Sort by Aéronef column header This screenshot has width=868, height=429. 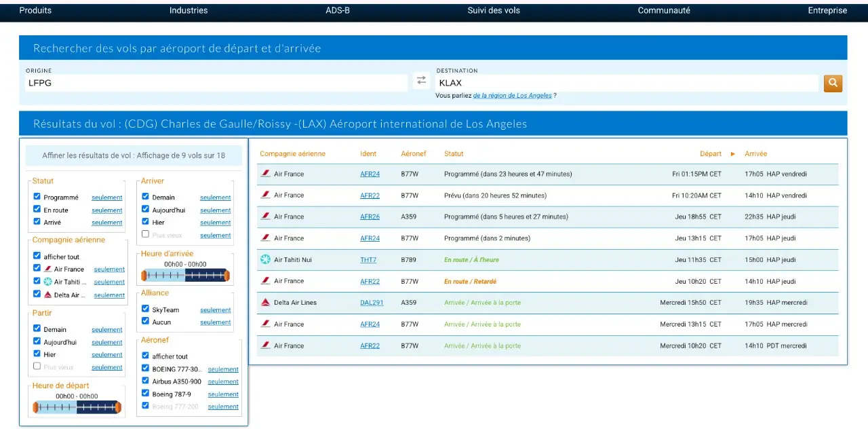click(414, 154)
